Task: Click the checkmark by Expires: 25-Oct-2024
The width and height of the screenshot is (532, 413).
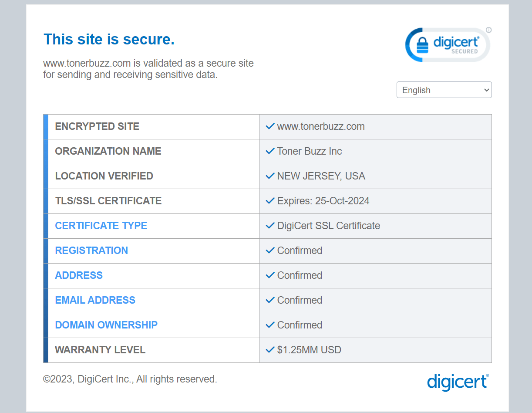Action: coord(270,201)
